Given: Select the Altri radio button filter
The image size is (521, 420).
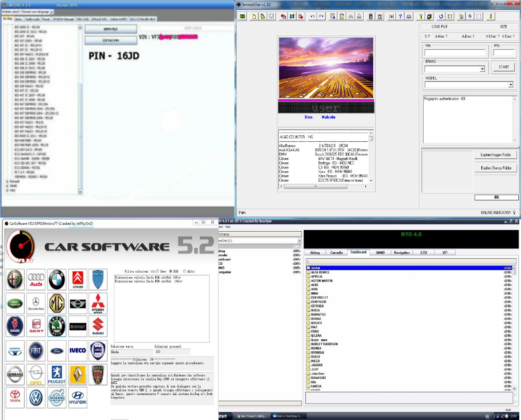Looking at the screenshot, I should tap(185, 271).
